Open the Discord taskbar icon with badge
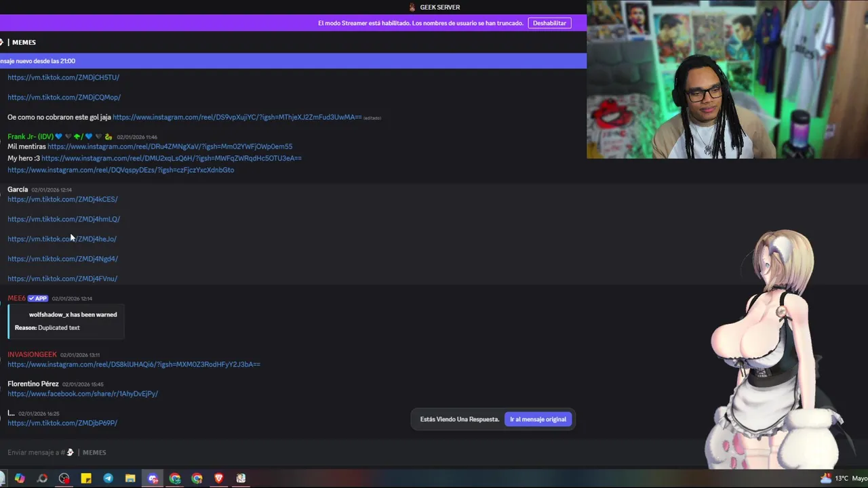This screenshot has width=868, height=488. (x=153, y=479)
